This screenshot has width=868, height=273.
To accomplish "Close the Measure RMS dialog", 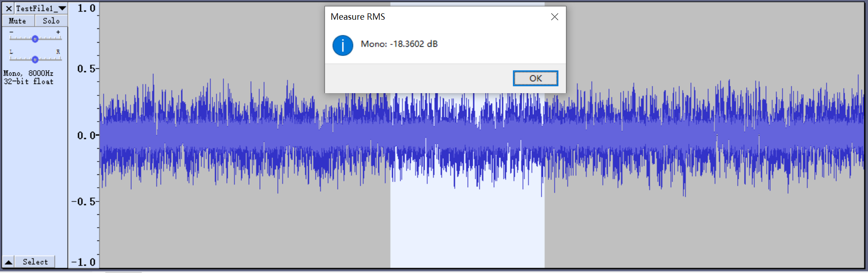I will click(554, 17).
